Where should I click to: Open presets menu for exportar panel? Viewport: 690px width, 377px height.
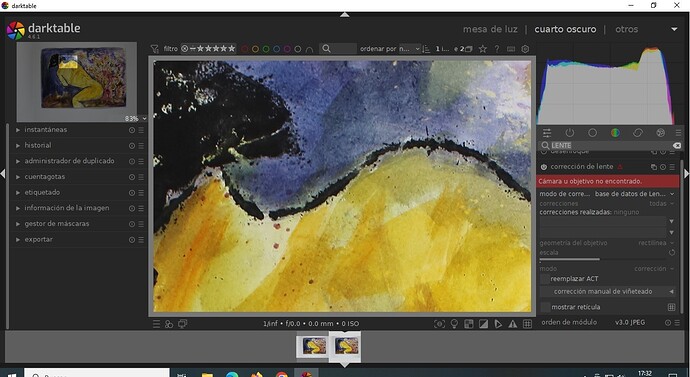pyautogui.click(x=141, y=240)
